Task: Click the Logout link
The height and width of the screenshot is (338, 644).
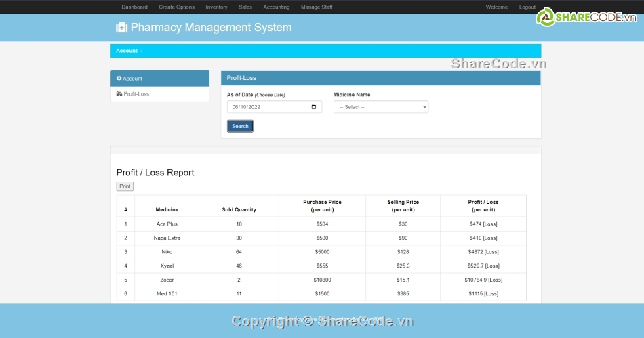Action: click(x=527, y=7)
